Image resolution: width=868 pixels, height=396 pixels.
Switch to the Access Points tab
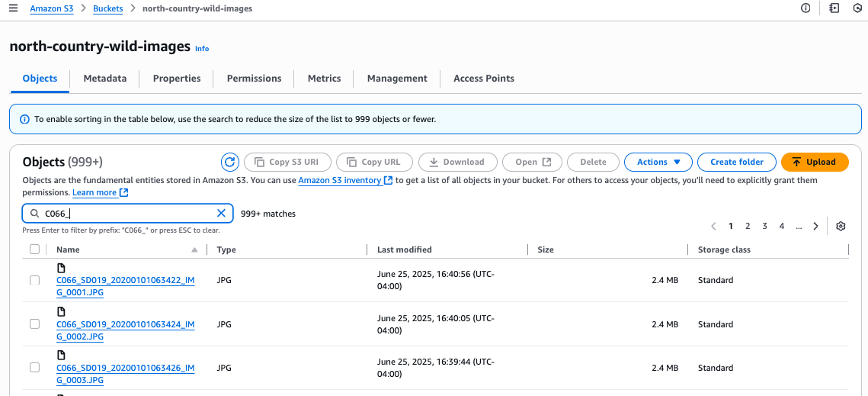tap(484, 78)
